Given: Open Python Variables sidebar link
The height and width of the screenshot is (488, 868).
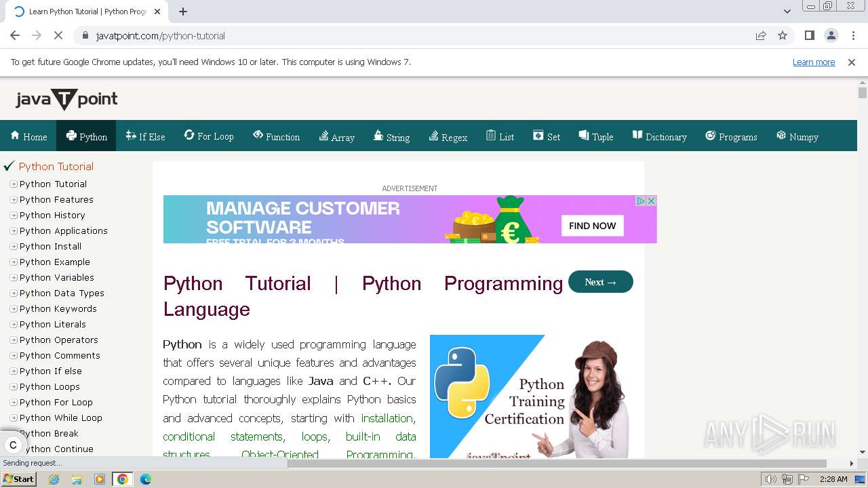Looking at the screenshot, I should click(57, 277).
